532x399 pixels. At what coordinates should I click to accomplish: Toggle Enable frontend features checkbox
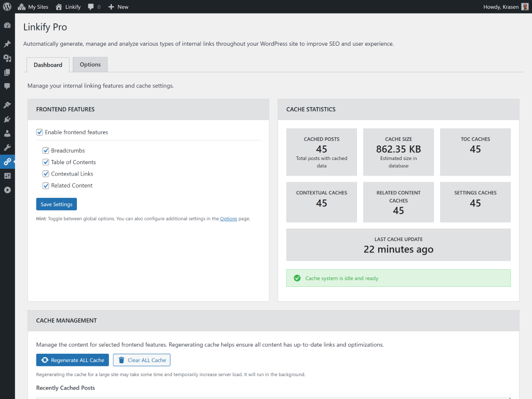[x=39, y=132]
